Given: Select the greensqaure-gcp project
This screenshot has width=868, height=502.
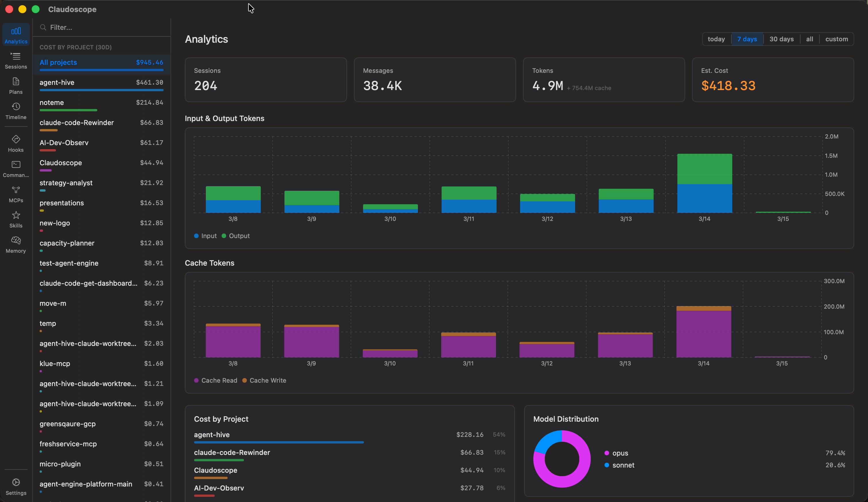Looking at the screenshot, I should click(102, 426).
